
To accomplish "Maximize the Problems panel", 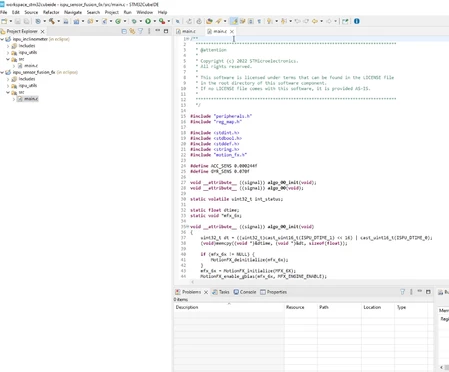I will pos(428,292).
